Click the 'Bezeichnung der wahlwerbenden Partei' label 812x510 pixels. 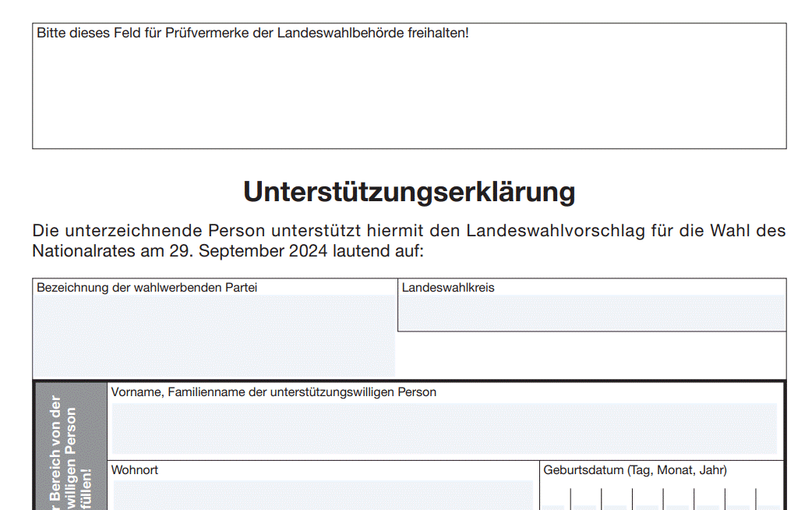pos(147,288)
